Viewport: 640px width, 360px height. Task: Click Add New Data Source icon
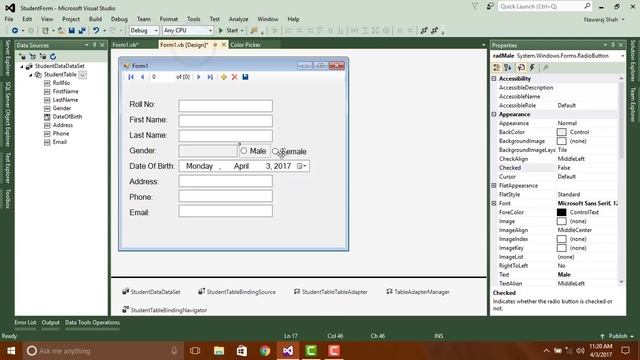coord(22,57)
